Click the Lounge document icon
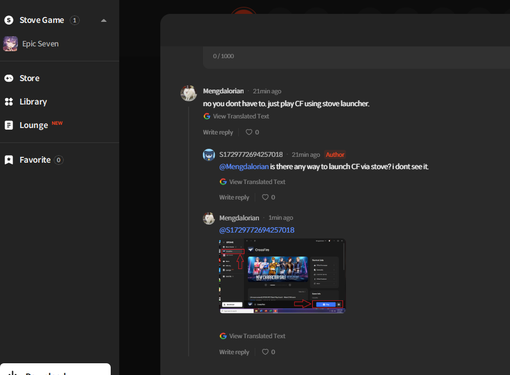Image resolution: width=510 pixels, height=375 pixels. pos(9,125)
